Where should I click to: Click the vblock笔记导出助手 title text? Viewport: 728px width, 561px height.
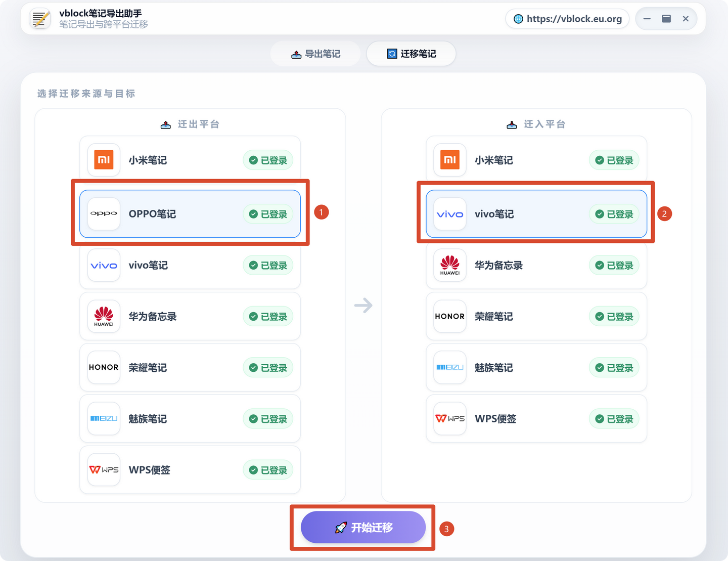tap(101, 13)
